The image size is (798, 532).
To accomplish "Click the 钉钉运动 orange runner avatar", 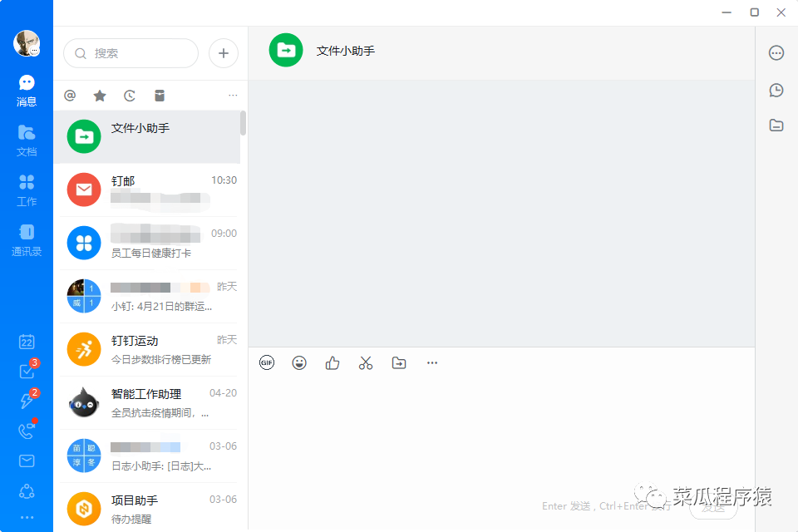I will 84,349.
